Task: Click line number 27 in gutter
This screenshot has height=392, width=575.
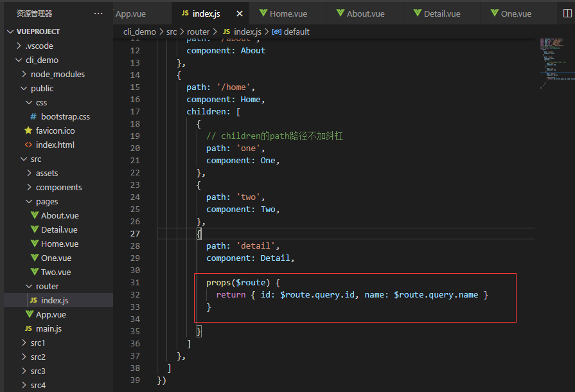Action: [135, 233]
